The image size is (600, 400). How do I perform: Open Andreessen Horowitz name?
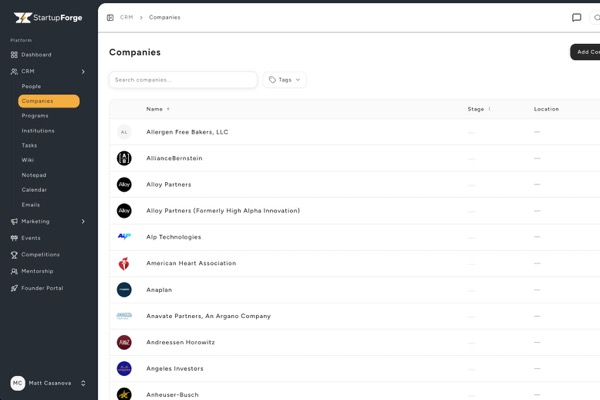(180, 342)
